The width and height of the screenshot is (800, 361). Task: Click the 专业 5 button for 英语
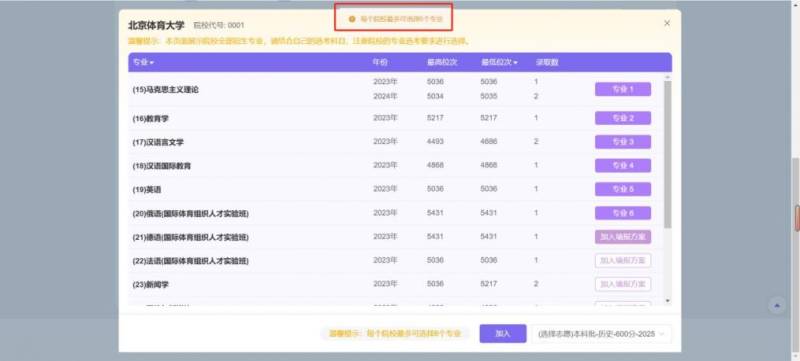(622, 189)
